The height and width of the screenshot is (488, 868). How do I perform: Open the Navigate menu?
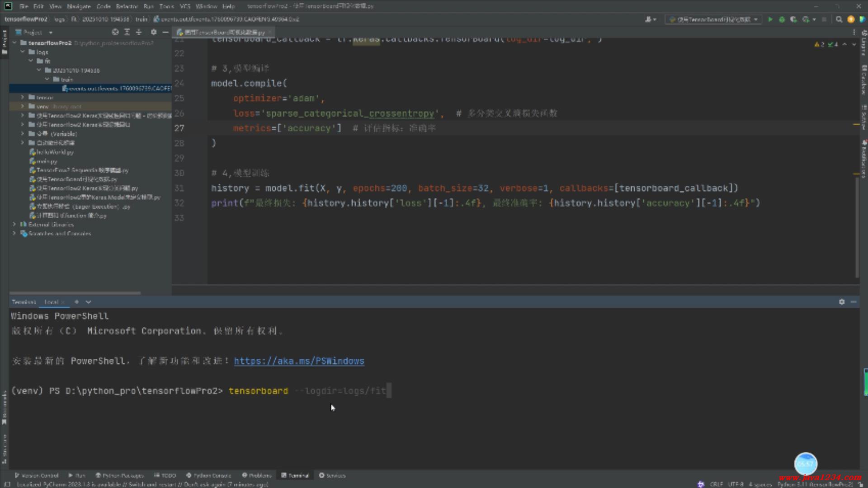79,6
